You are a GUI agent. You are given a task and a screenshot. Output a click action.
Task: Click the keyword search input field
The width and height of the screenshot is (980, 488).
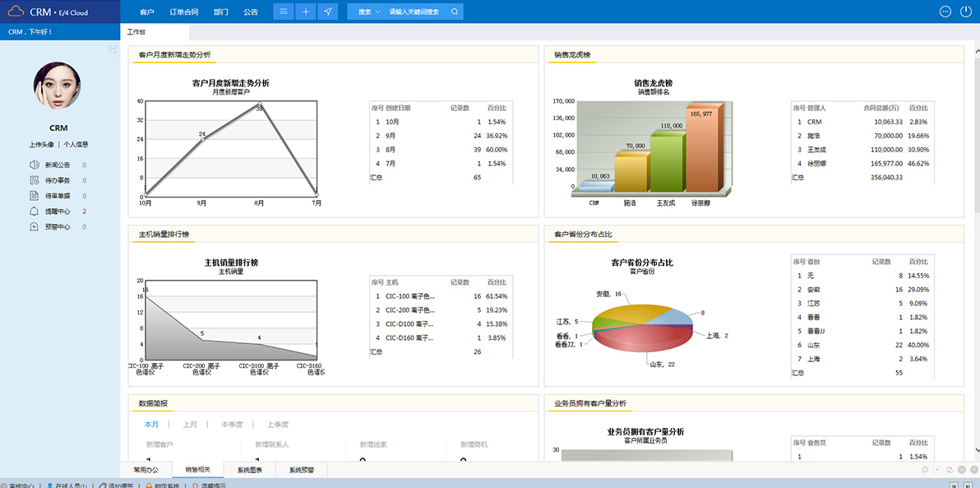415,12
